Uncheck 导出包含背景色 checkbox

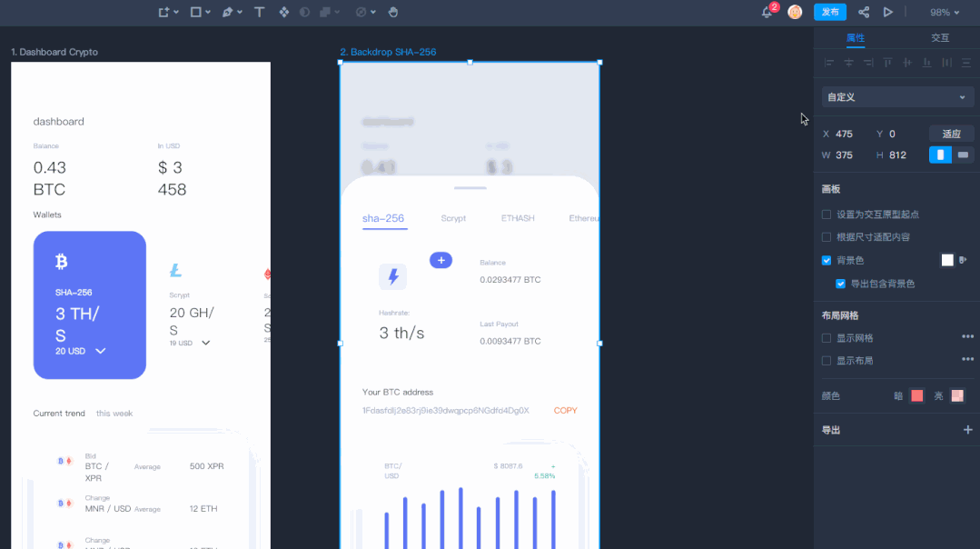click(841, 284)
